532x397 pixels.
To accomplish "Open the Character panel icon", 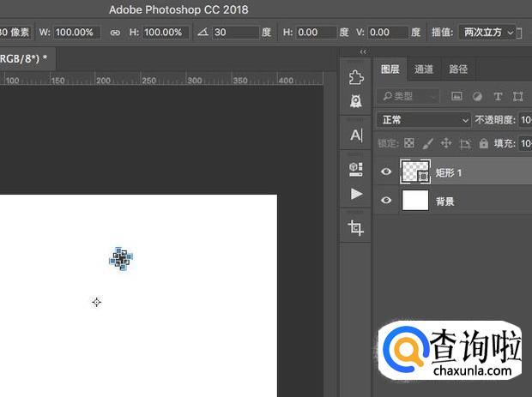I will [x=356, y=135].
